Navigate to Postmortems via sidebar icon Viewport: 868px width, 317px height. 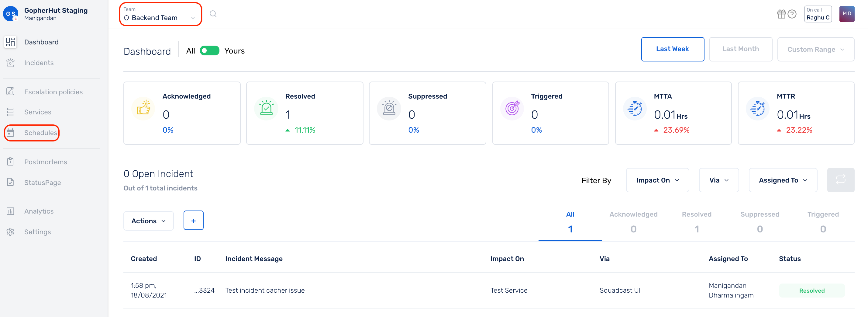click(46, 162)
